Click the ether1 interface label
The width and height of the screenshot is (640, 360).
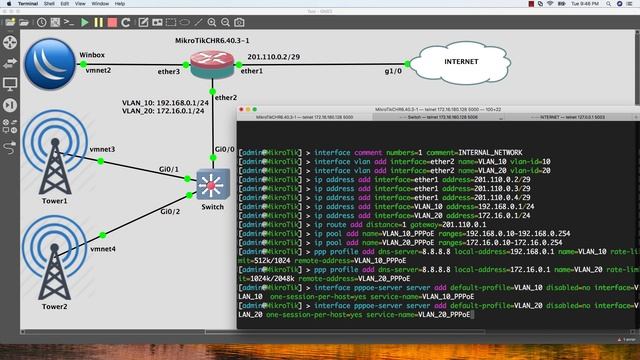[x=252, y=71]
